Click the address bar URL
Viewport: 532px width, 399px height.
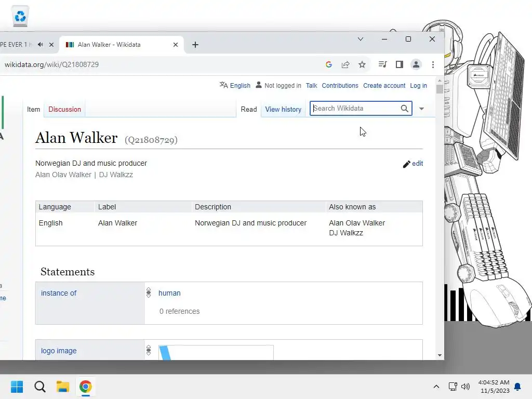51,64
